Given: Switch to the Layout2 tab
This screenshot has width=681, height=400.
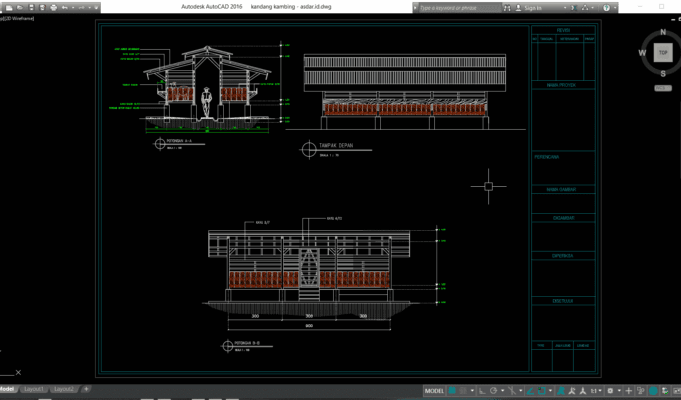Looking at the screenshot, I should (64, 389).
